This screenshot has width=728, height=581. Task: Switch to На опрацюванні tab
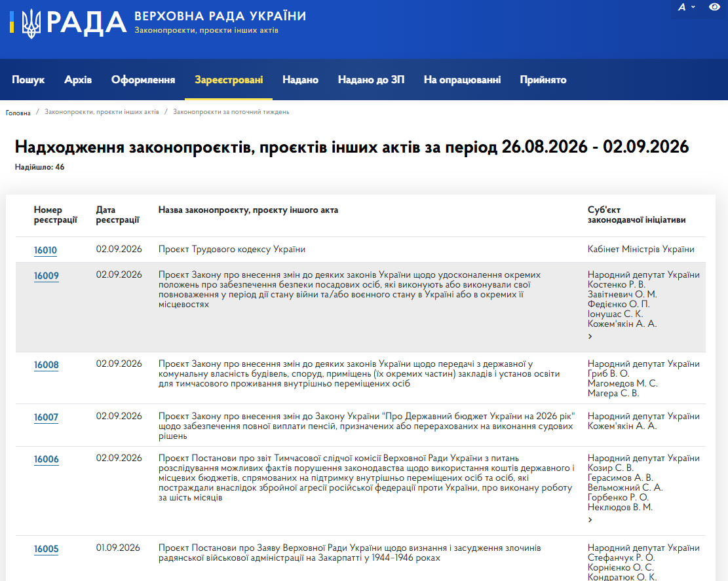tap(462, 80)
